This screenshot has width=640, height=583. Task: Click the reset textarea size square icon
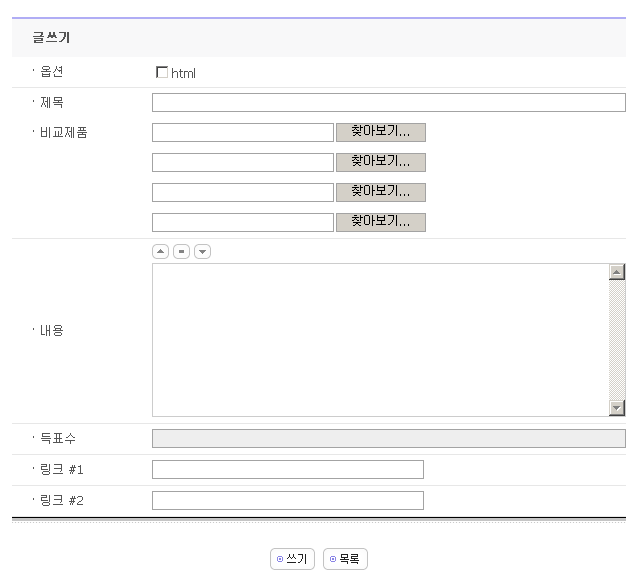[181, 252]
